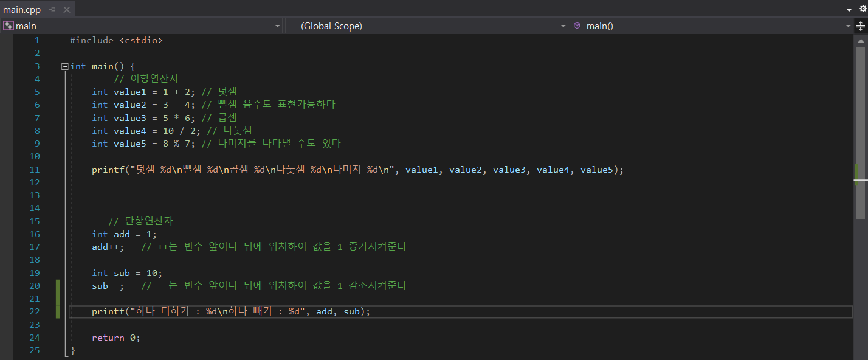
Task: Click the printf call on line 22
Action: [231, 311]
